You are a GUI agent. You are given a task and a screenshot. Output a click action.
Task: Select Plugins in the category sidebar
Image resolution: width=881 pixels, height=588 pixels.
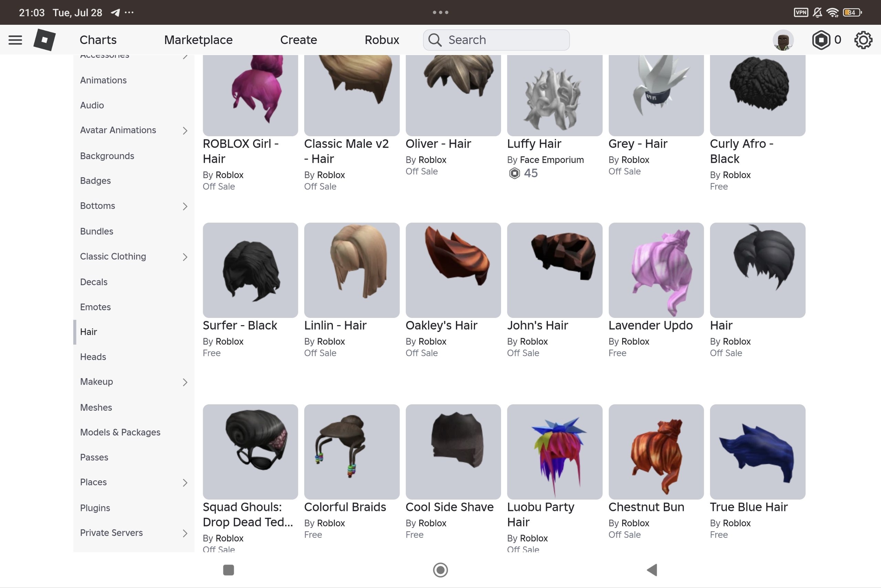(x=95, y=508)
